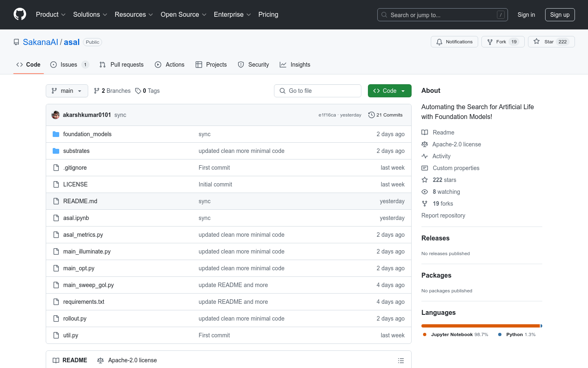Screen dimensions: 588x368
Task: Focus the Search or jump to field
Action: [x=443, y=15]
